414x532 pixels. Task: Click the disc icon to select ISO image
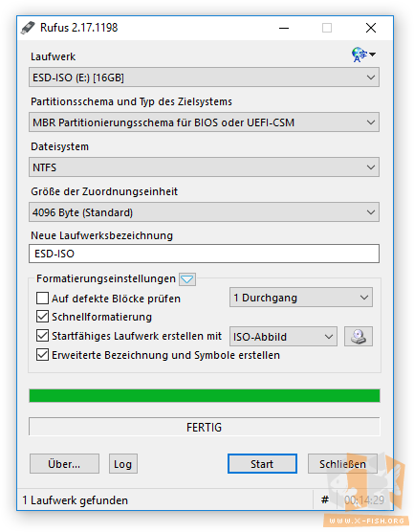(x=358, y=336)
